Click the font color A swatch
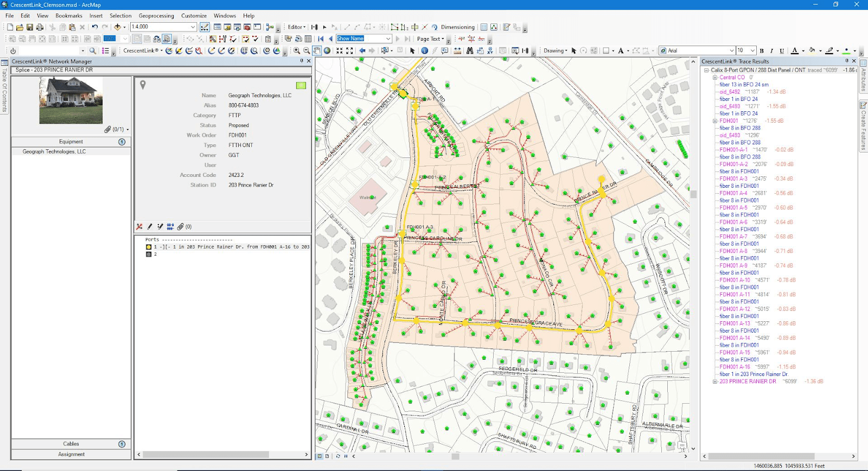This screenshot has height=471, width=868. [x=795, y=51]
